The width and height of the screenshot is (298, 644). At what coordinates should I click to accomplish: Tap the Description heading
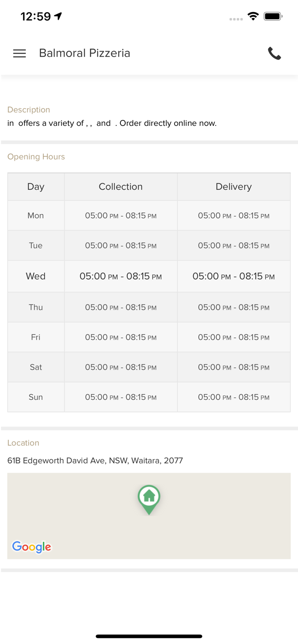coord(29,110)
